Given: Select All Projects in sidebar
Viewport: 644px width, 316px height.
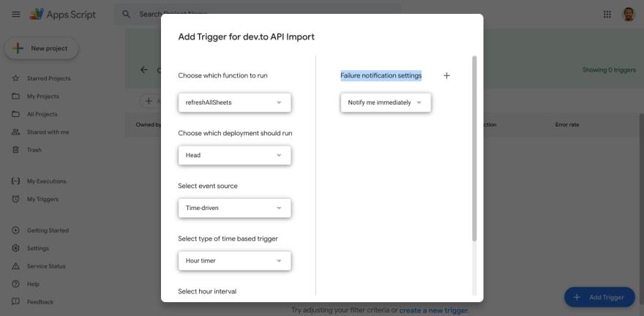Looking at the screenshot, I should (42, 114).
